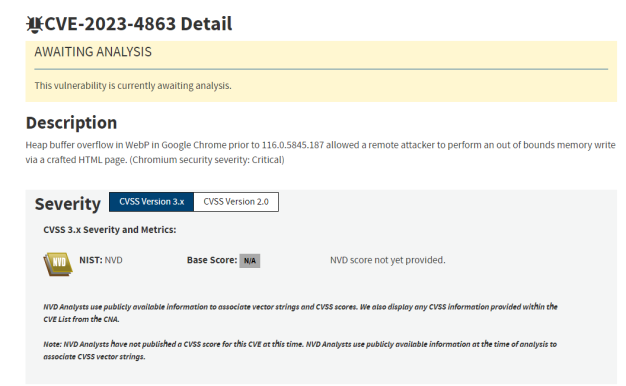626x386 pixels.
Task: Click the gold NVD book icon
Action: [x=58, y=264]
